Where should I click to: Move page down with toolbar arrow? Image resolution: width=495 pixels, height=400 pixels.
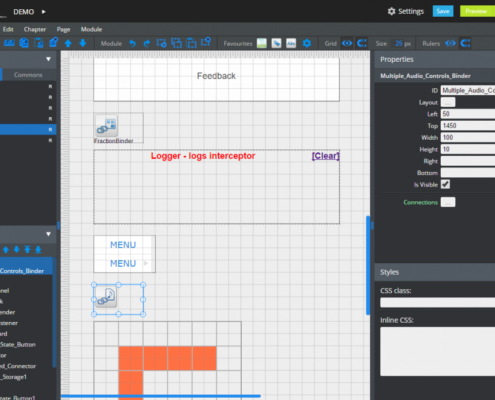coord(83,43)
